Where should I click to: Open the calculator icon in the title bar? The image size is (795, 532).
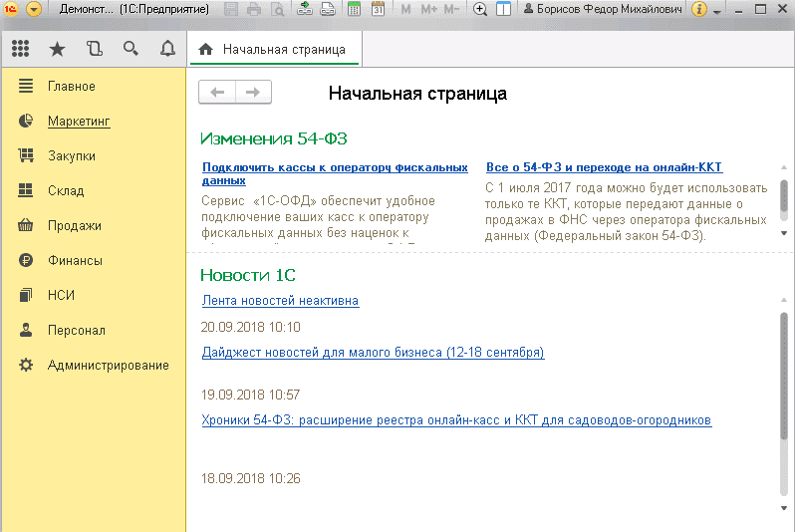point(353,10)
